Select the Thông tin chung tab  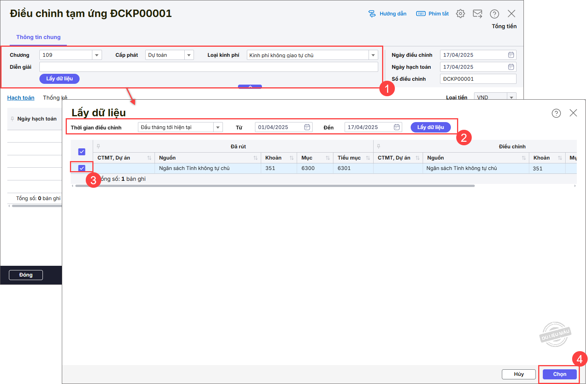coord(38,37)
